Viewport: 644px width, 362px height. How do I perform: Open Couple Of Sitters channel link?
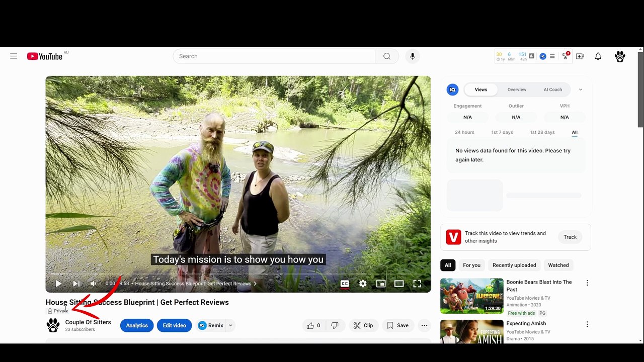88,322
